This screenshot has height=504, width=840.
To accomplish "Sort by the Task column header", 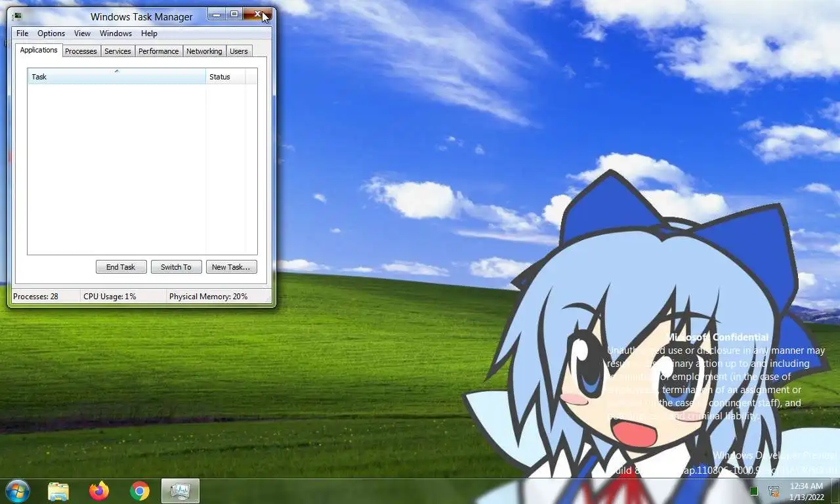I will (117, 76).
